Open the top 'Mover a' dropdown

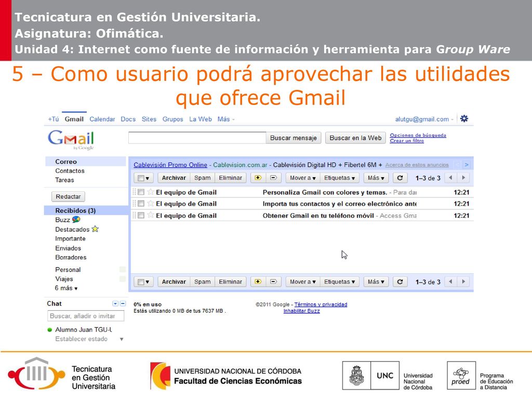tap(303, 178)
